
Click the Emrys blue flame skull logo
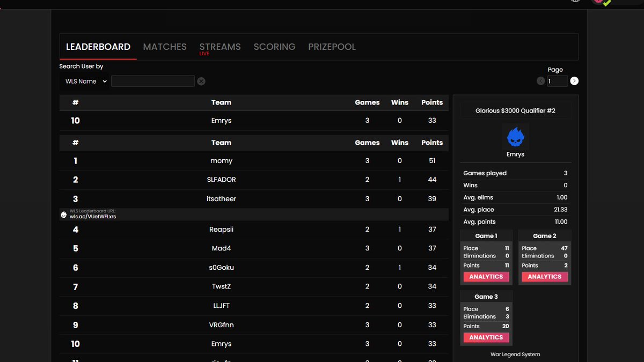click(x=516, y=137)
